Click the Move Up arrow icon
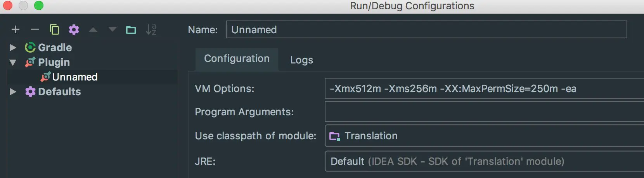Viewport: 644px width, 178px height. (x=93, y=30)
